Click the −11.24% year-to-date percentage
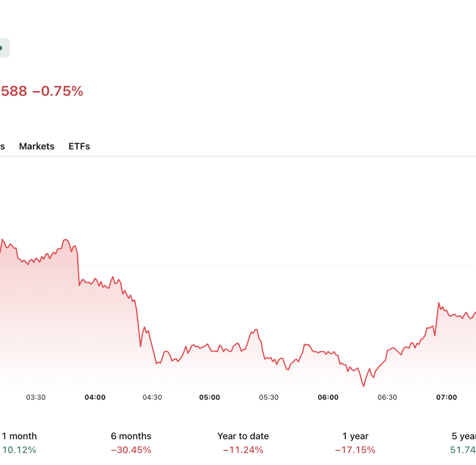Image resolution: width=476 pixels, height=465 pixels. (243, 450)
